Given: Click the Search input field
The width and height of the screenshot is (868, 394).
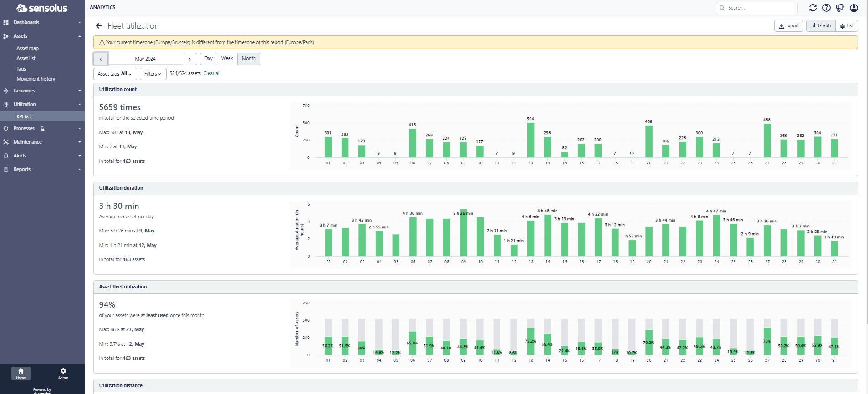Looking at the screenshot, I should click(x=757, y=8).
